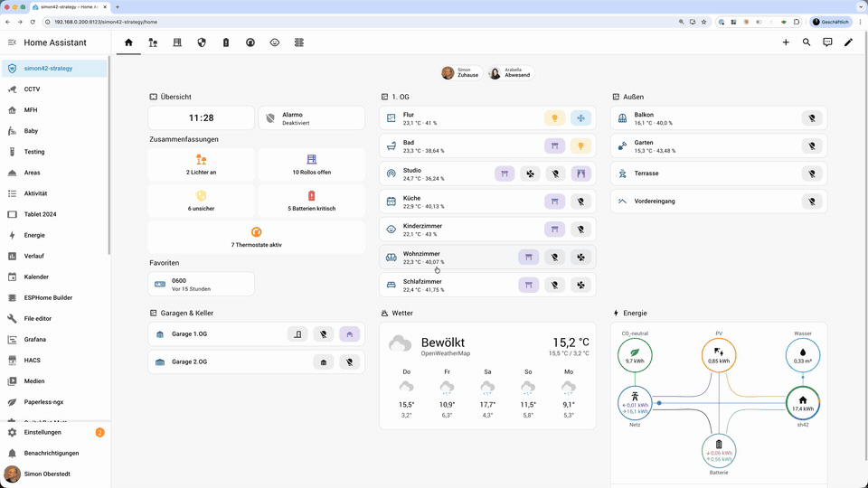Open the 6 unsicher summary
The image size is (868, 488).
click(201, 201)
